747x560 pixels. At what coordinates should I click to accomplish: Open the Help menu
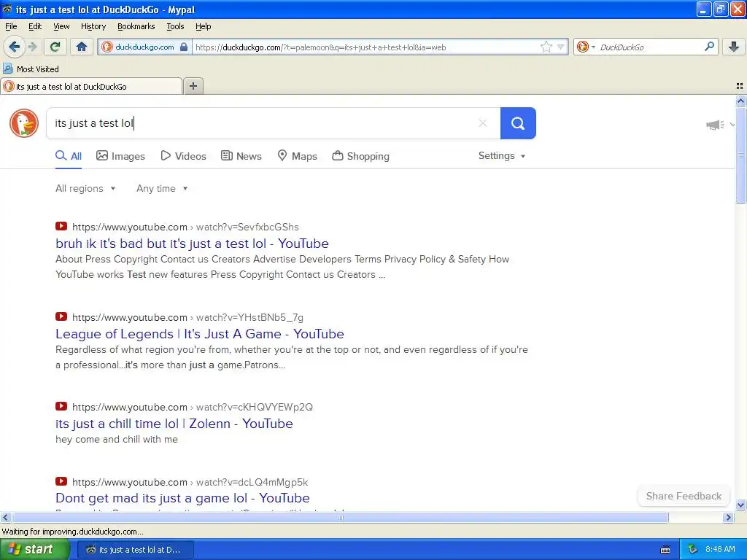203,26
